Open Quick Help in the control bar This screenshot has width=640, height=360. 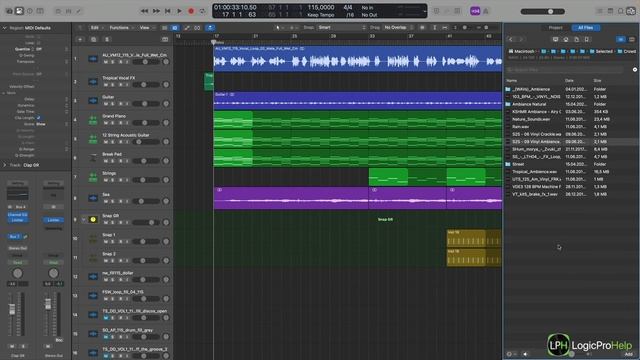pyautogui.click(x=30, y=11)
